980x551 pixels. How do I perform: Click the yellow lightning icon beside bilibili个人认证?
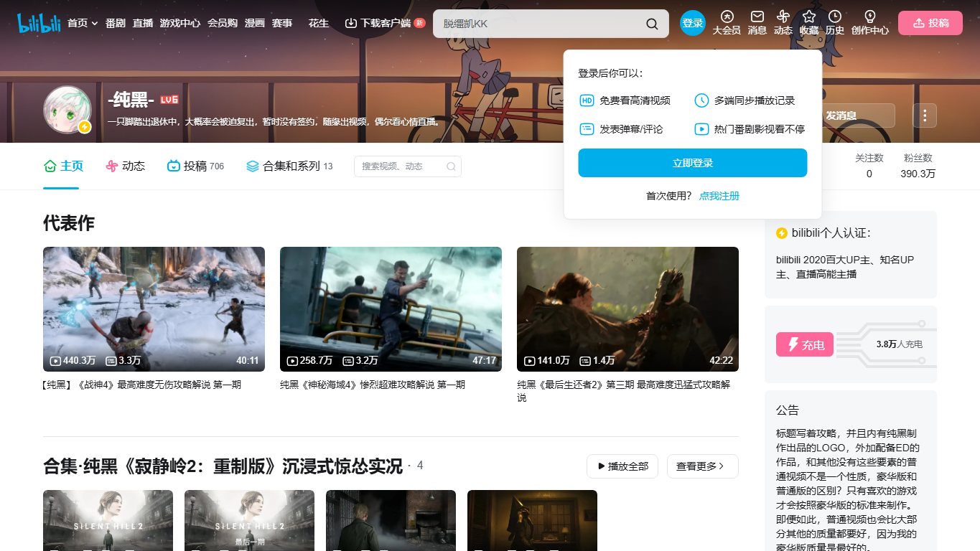click(x=782, y=233)
